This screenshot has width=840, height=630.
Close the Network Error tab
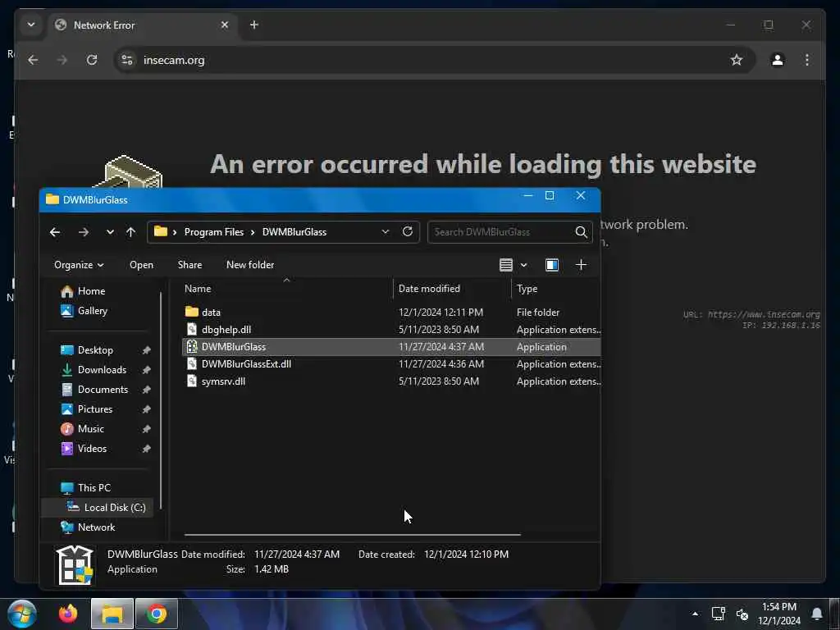(225, 25)
